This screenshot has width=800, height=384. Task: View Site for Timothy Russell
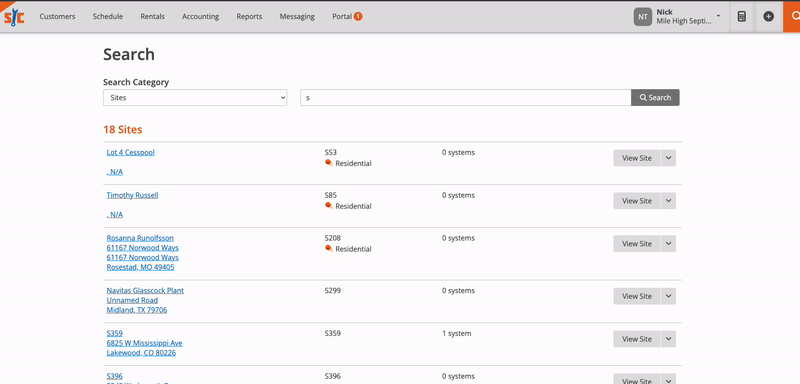pyautogui.click(x=637, y=201)
